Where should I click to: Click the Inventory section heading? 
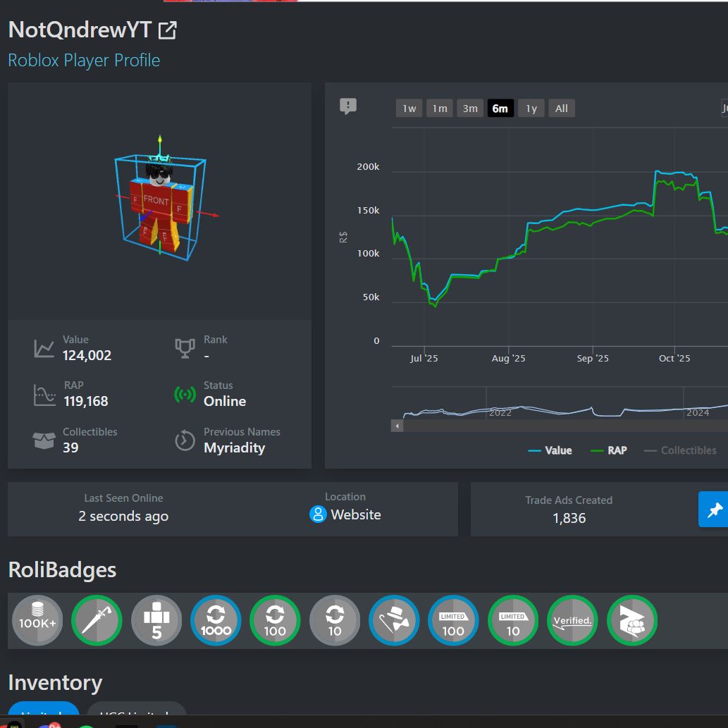pos(55,683)
